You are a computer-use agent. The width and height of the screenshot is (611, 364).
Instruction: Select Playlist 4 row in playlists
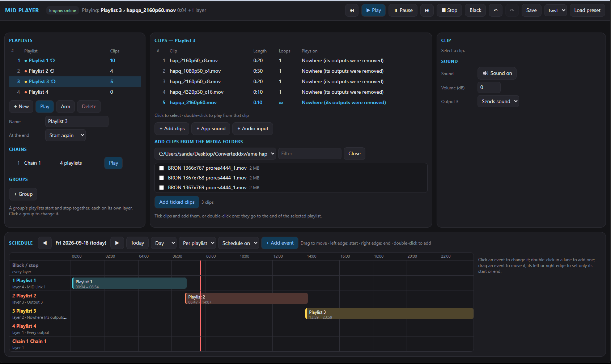coord(75,92)
